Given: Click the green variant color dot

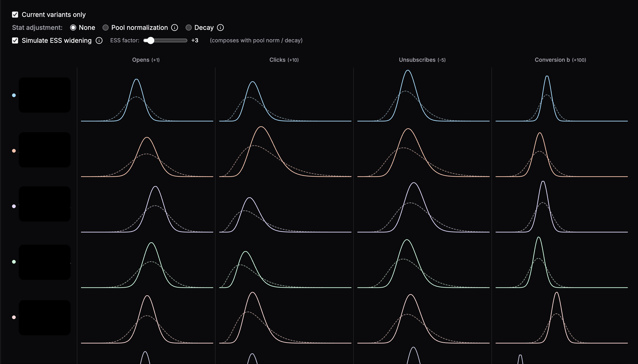Looking at the screenshot, I should pos(14,262).
